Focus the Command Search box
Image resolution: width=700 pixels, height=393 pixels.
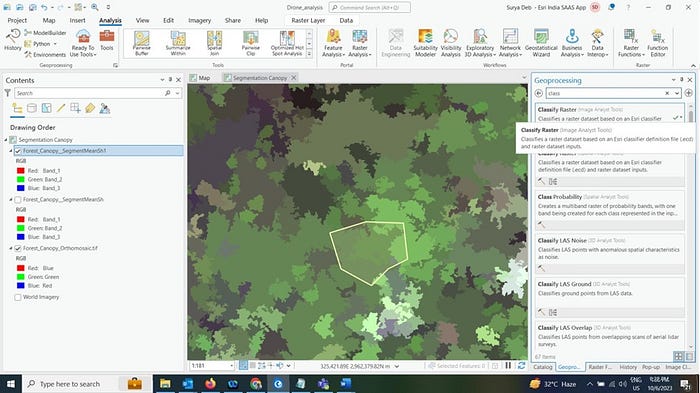(370, 8)
